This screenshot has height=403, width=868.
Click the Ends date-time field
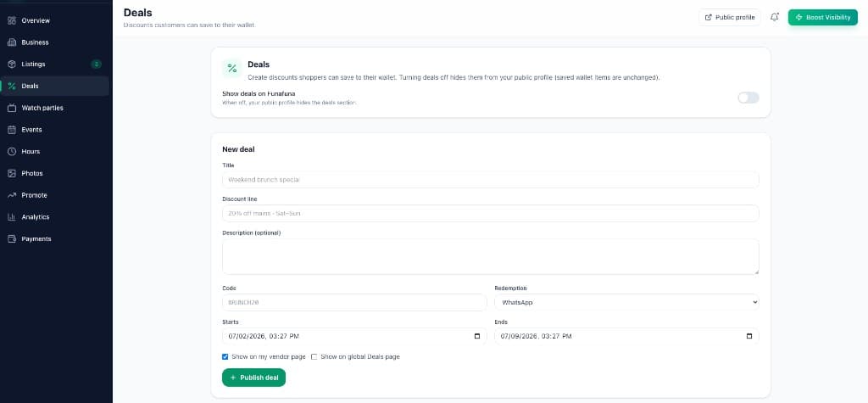626,336
